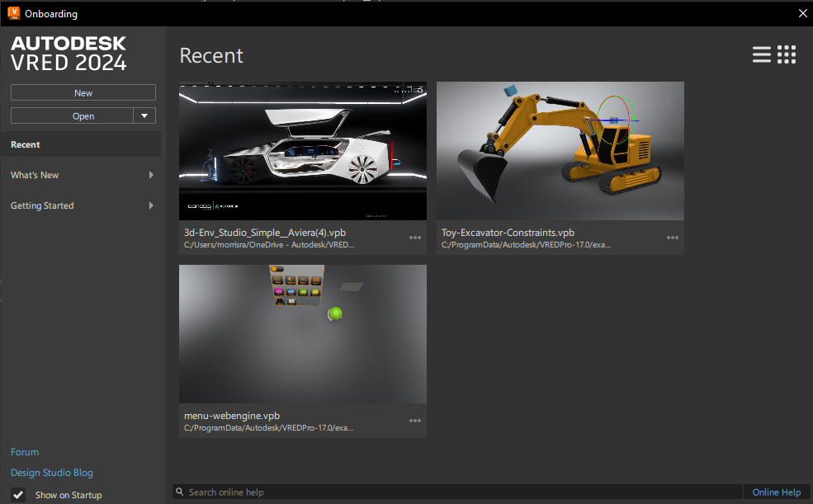Open the Forum link

[25, 452]
